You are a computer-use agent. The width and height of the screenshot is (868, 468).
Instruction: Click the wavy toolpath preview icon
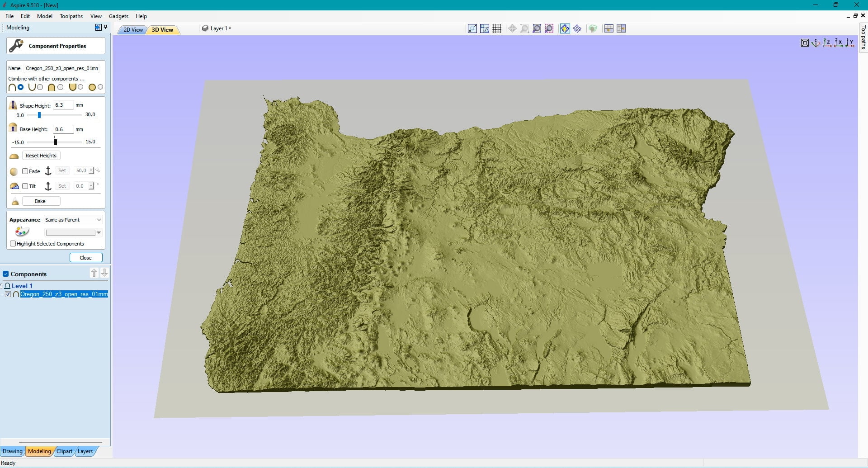tap(577, 28)
